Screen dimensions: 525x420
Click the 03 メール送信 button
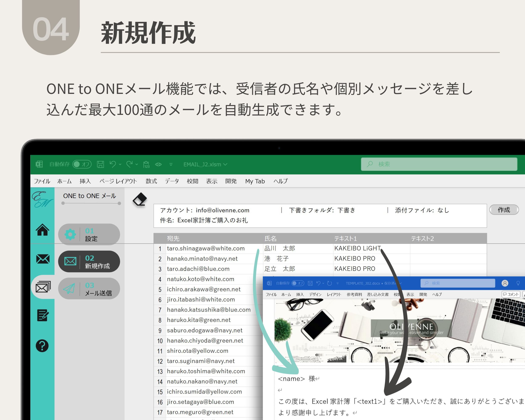(89, 289)
